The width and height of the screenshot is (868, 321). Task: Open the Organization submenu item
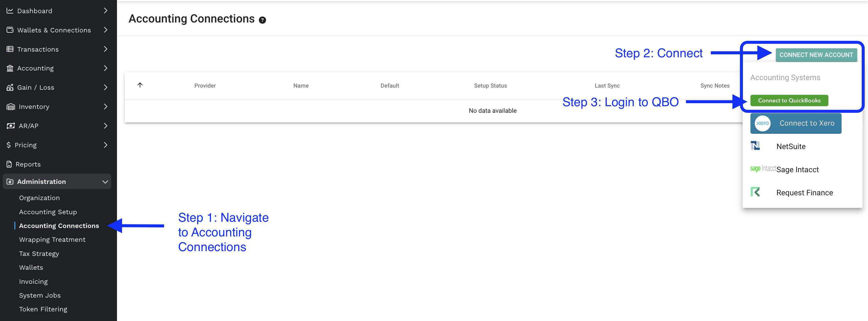tap(39, 198)
